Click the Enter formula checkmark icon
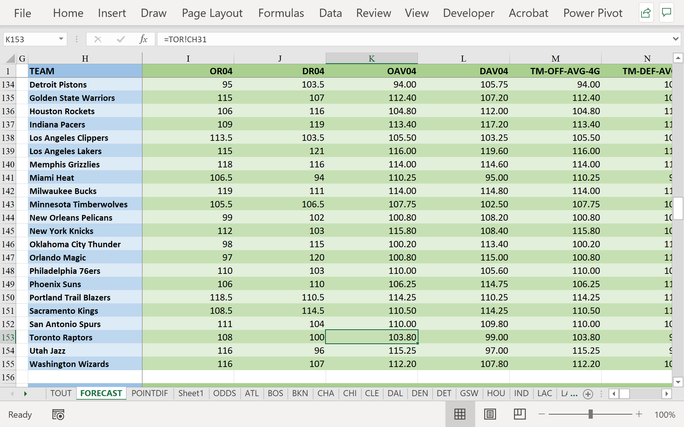Screen dimensions: 684x427 [x=121, y=39]
